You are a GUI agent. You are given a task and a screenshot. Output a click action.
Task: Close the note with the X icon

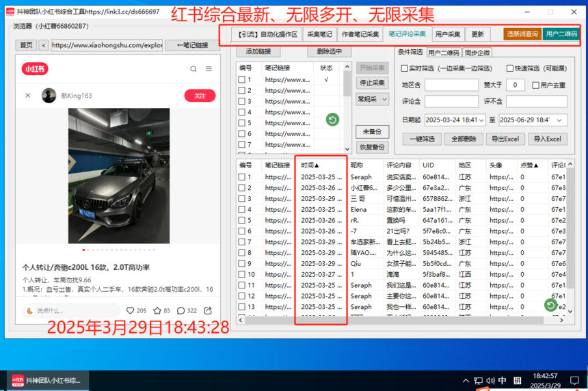coord(28,96)
